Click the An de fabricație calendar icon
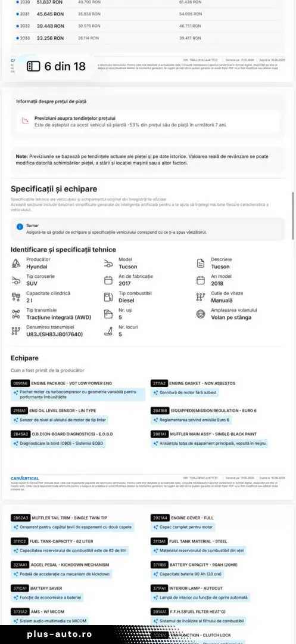Image resolution: width=296 pixels, height=644 pixels. click(x=108, y=280)
